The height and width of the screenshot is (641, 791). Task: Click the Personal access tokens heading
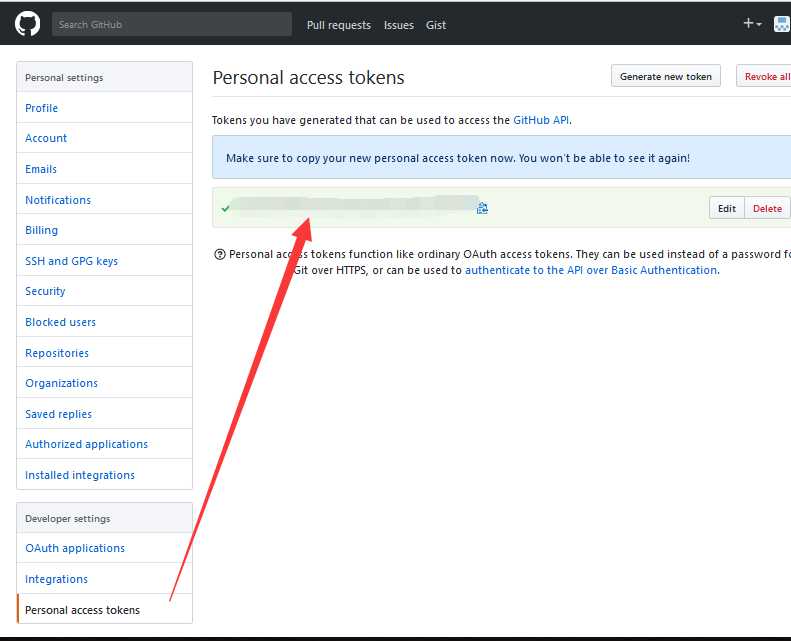[308, 77]
